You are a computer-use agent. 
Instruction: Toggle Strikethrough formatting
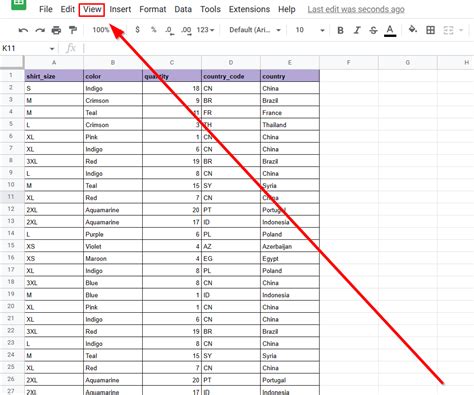pos(373,30)
